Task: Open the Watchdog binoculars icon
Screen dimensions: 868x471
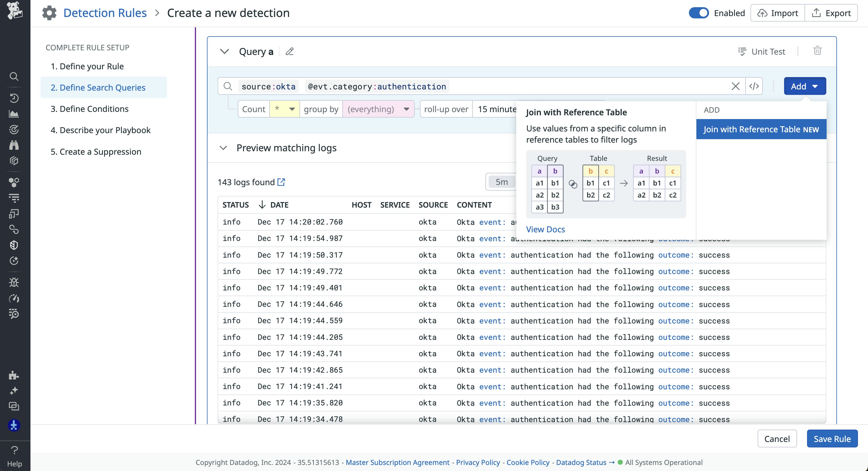Action: (x=14, y=145)
